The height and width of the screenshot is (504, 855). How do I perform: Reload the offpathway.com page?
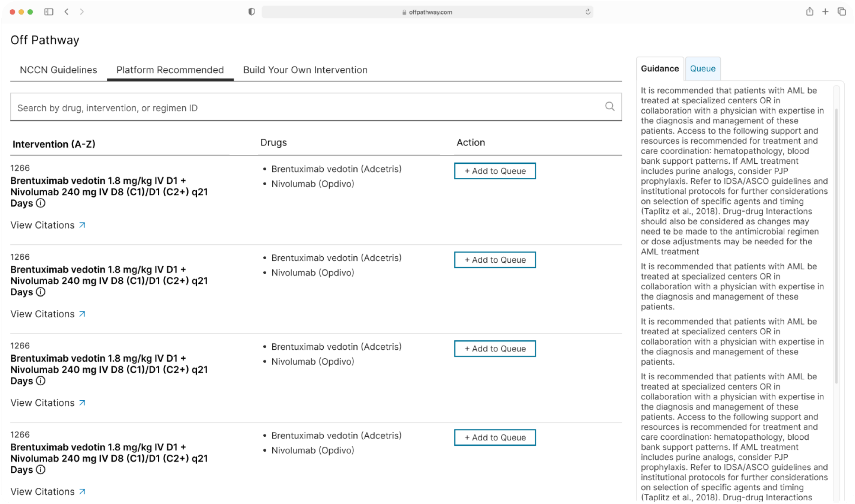point(587,12)
